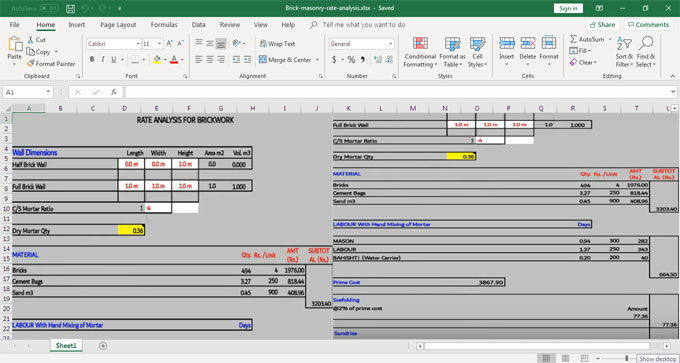Screen dimensions: 680x363
Task: Apply Accounting dollar format
Action: [334, 59]
